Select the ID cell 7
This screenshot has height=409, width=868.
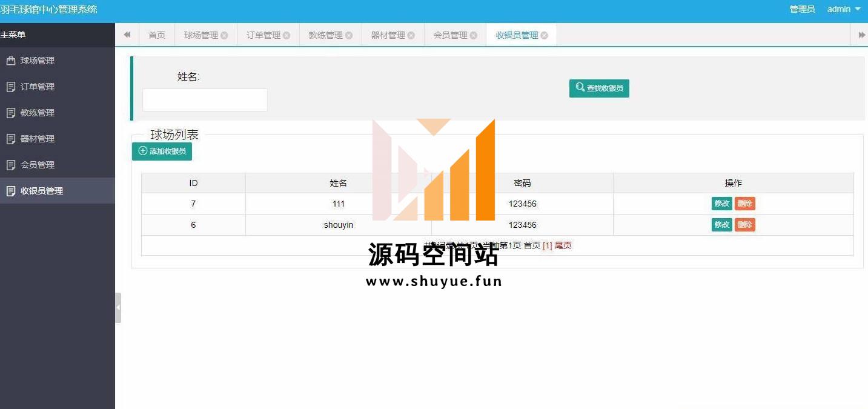pos(193,204)
